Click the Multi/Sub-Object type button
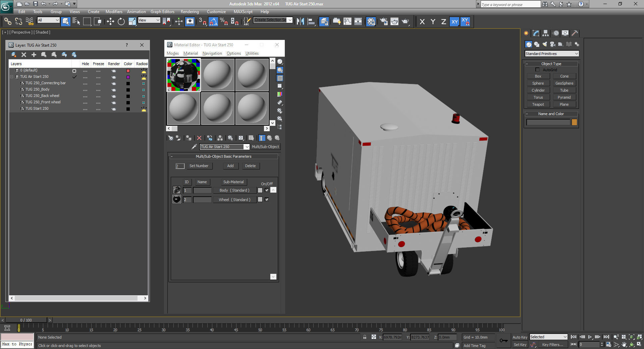This screenshot has width=644, height=349. [265, 147]
